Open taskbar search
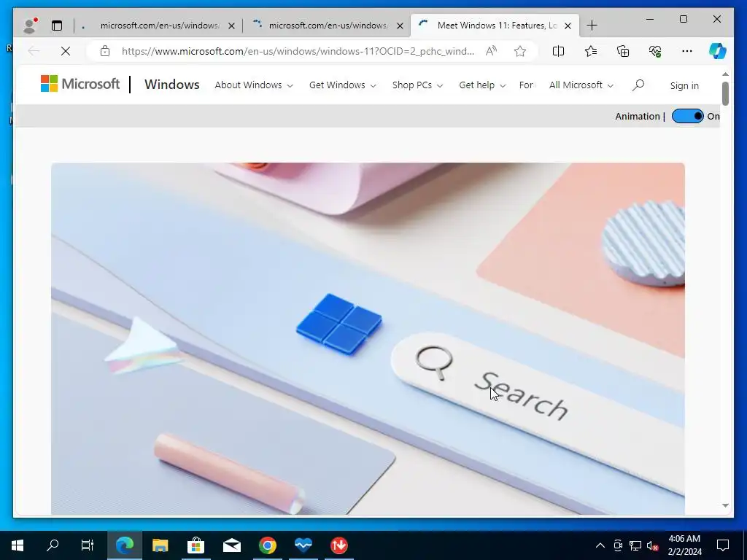 pyautogui.click(x=53, y=545)
